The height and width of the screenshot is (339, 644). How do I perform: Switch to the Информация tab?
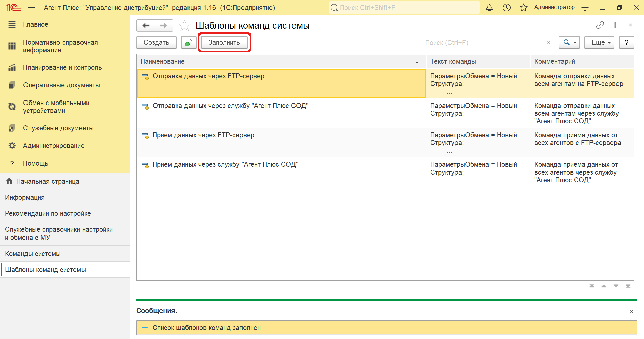65,197
